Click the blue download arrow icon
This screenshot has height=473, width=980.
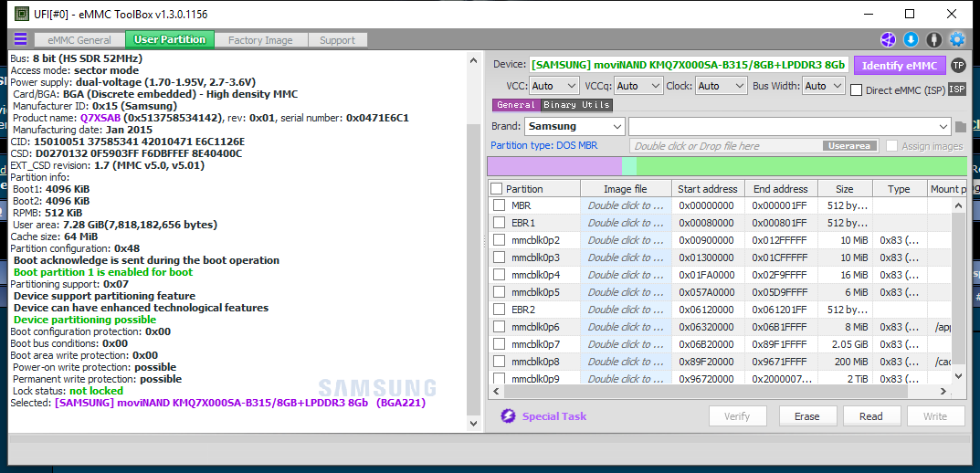coord(911,40)
